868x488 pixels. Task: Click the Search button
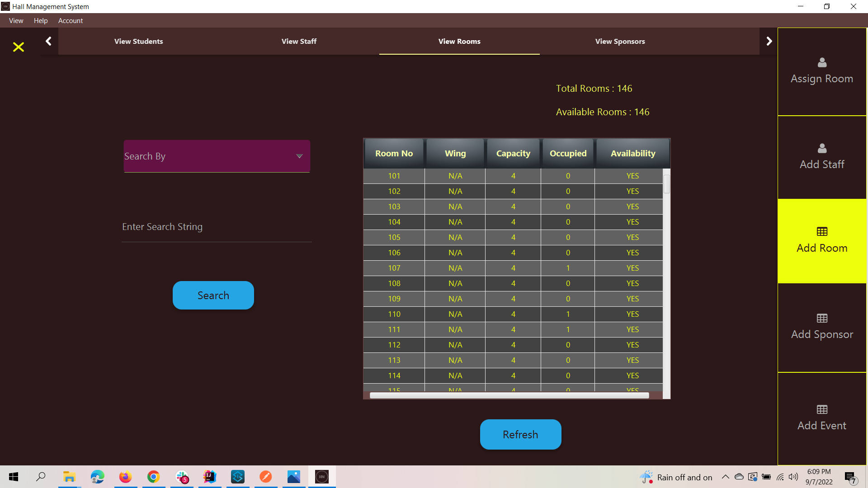tap(213, 295)
